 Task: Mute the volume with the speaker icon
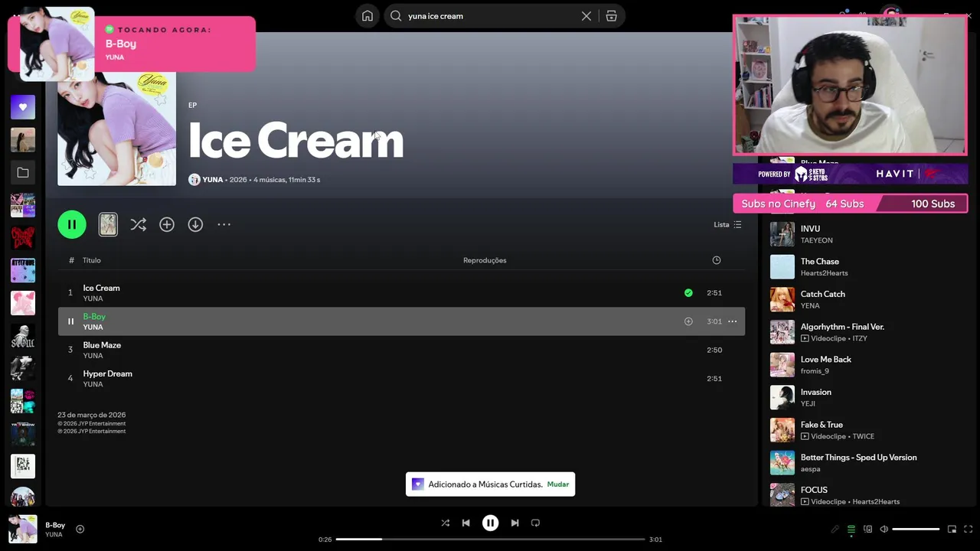[x=884, y=529]
